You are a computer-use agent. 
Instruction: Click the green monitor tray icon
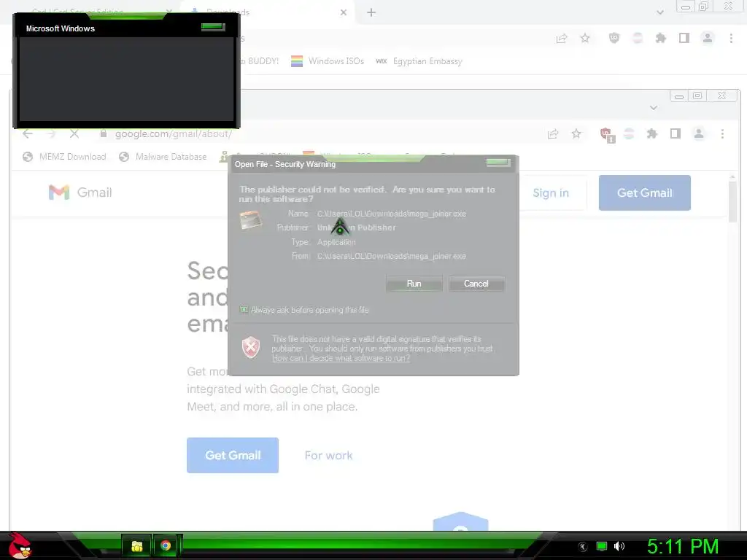click(x=602, y=546)
